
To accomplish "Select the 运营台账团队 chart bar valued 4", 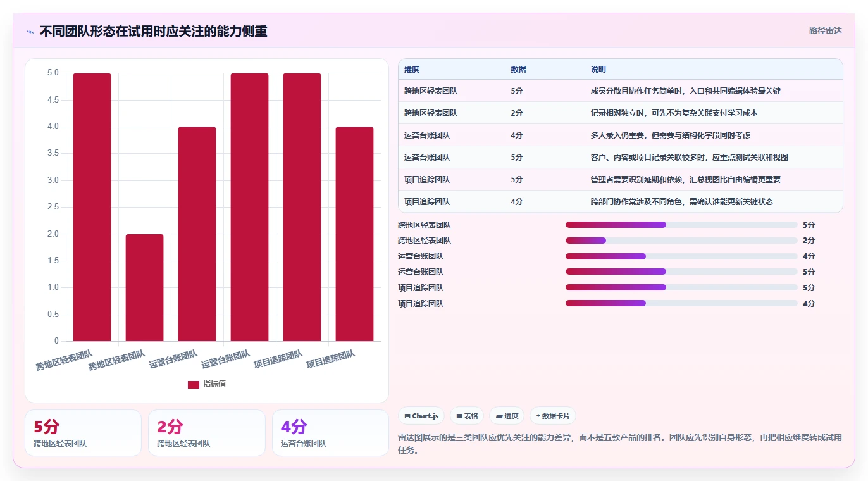I will 197,234.
